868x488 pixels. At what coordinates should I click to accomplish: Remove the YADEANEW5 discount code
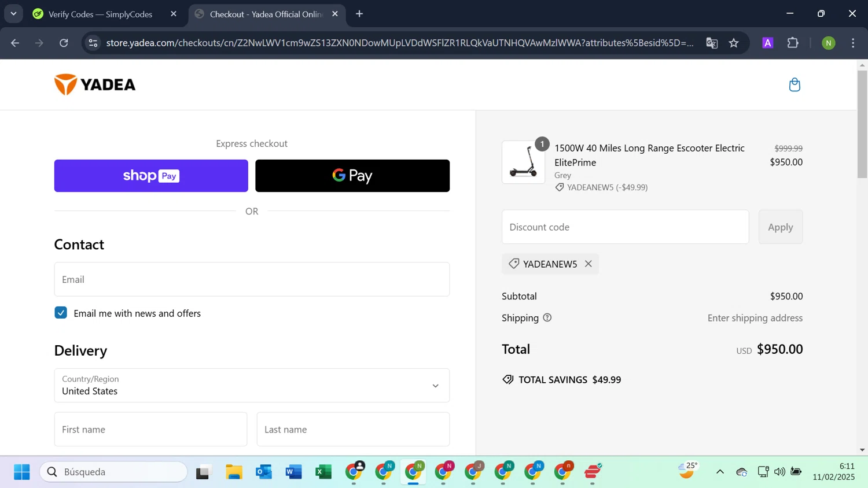pyautogui.click(x=589, y=264)
